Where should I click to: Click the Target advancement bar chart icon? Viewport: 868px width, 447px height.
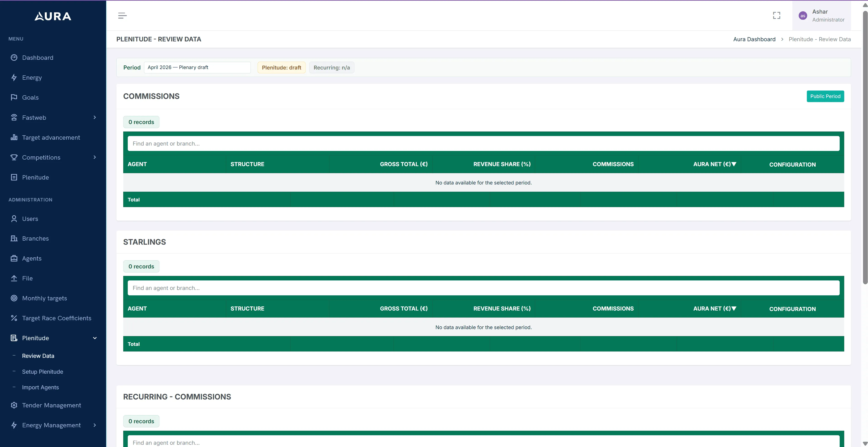pyautogui.click(x=14, y=137)
